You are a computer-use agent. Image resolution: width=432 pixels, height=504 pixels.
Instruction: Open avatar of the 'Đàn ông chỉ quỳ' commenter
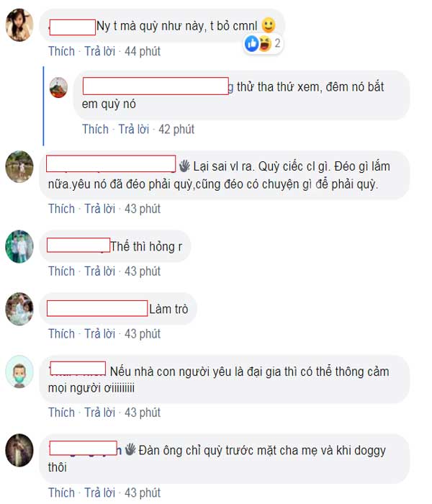click(19, 450)
